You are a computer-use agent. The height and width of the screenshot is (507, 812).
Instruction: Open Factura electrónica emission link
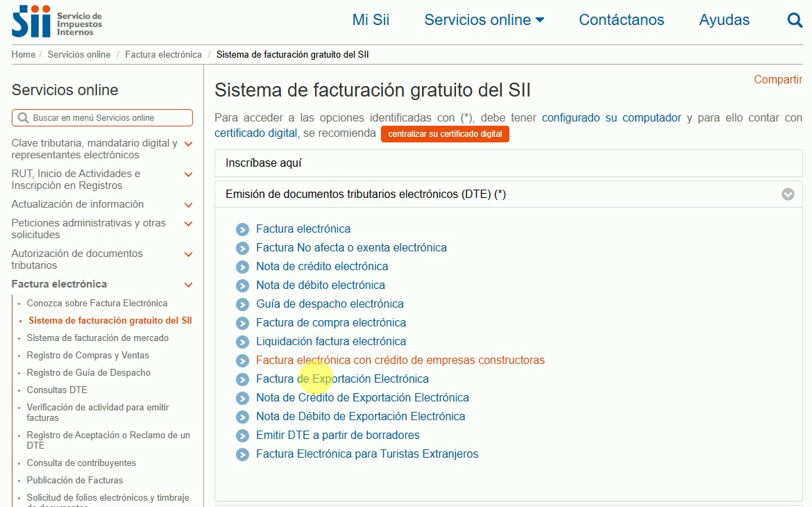click(x=303, y=228)
